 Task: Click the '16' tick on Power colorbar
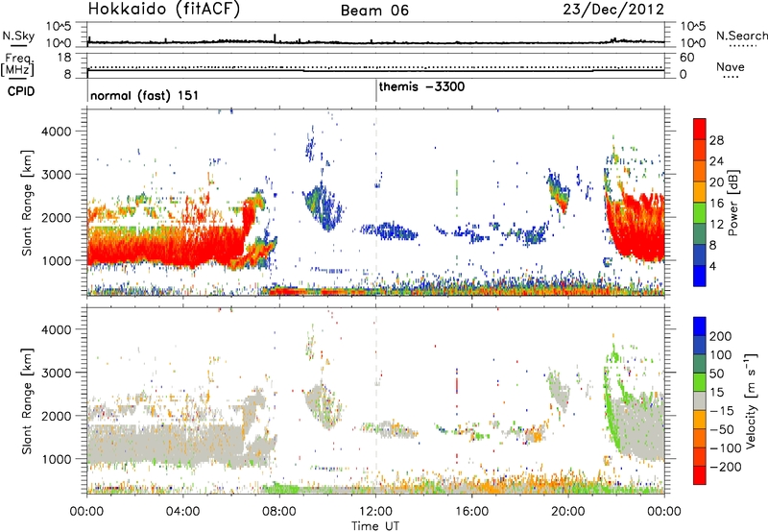pyautogui.click(x=716, y=204)
